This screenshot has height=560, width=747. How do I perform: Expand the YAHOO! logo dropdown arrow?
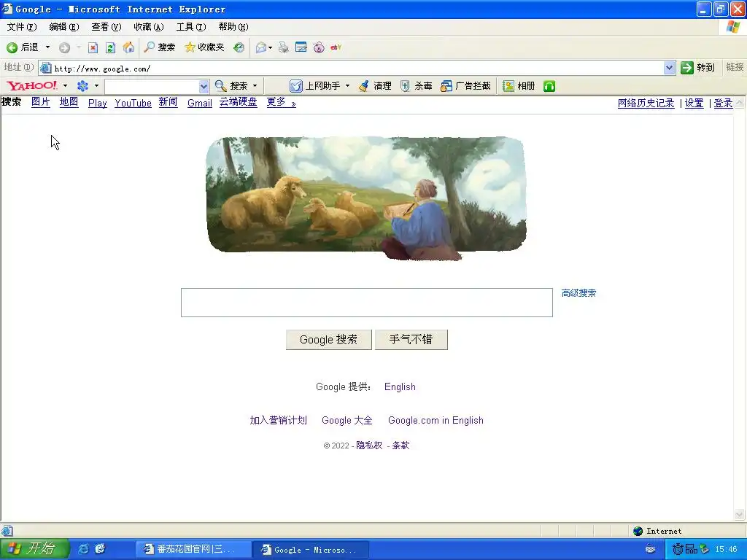click(x=65, y=86)
